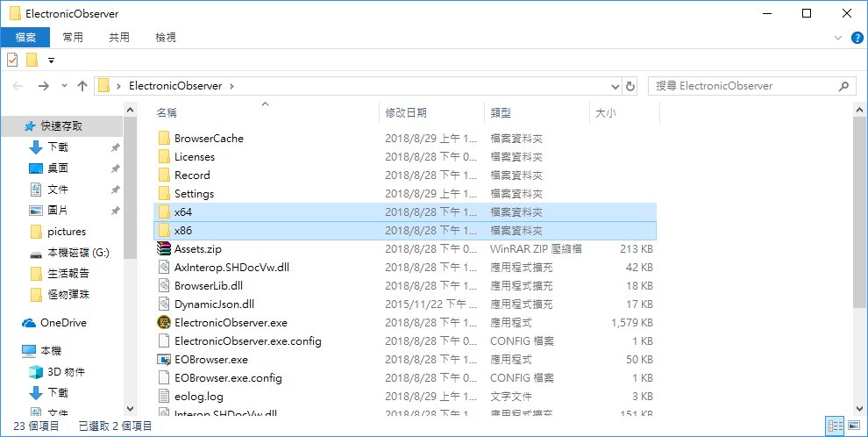Go up one folder level
The height and width of the screenshot is (437, 868).
click(82, 86)
